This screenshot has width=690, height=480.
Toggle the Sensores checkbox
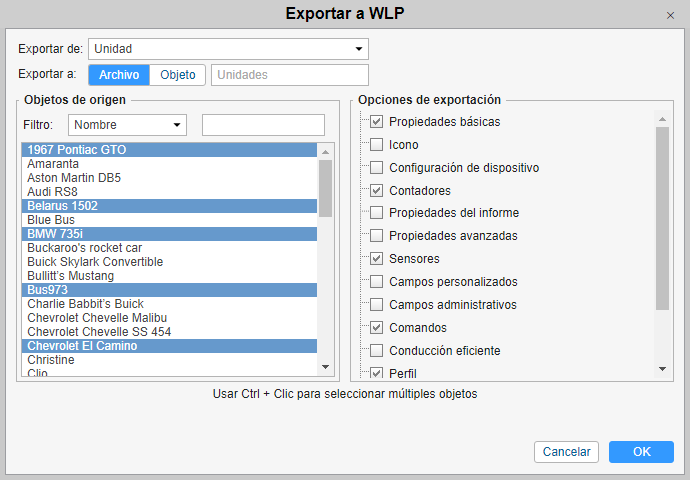[376, 258]
